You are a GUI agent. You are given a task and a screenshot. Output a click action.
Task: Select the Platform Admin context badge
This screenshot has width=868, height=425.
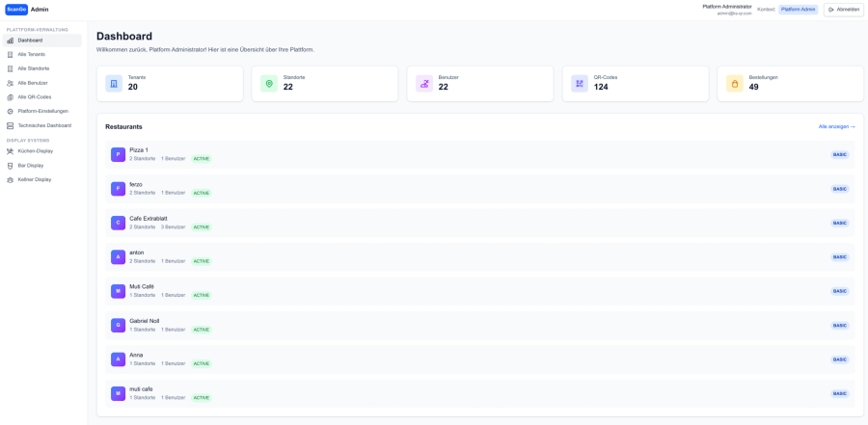pos(798,10)
